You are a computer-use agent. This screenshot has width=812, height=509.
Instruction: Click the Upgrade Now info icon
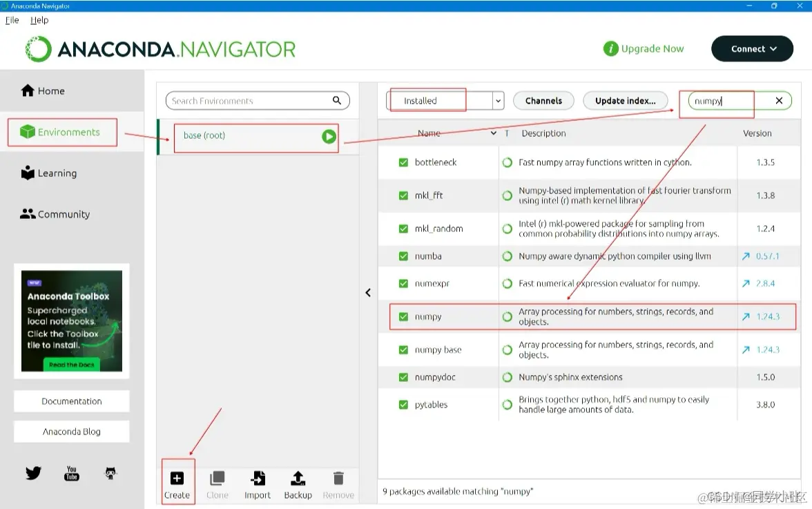coord(610,48)
